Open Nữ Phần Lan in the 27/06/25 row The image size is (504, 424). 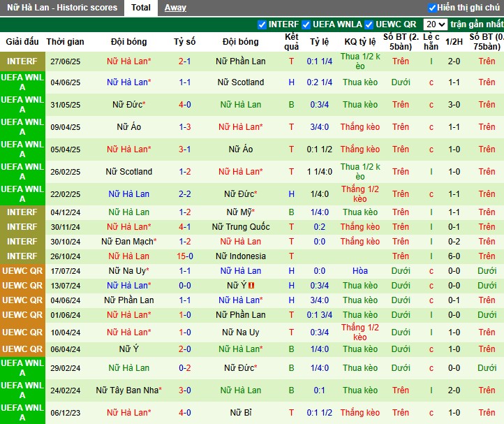pos(240,61)
